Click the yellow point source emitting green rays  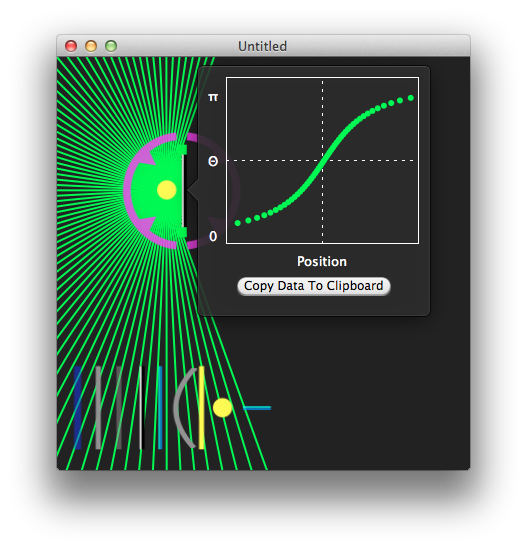tap(167, 190)
